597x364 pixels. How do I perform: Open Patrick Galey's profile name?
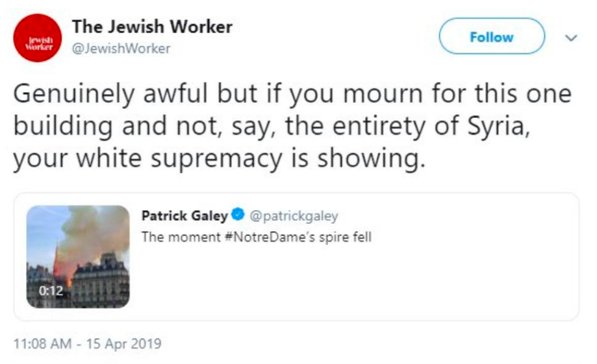tap(184, 215)
